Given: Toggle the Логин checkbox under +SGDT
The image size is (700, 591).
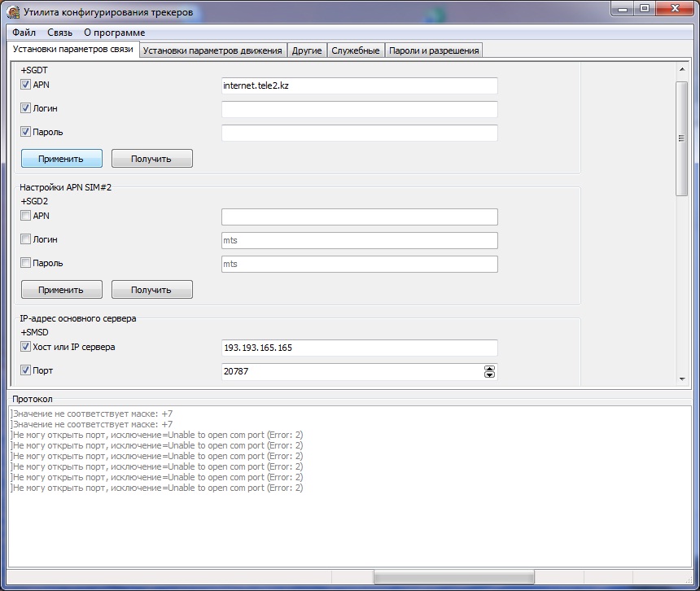Looking at the screenshot, I should 26,108.
